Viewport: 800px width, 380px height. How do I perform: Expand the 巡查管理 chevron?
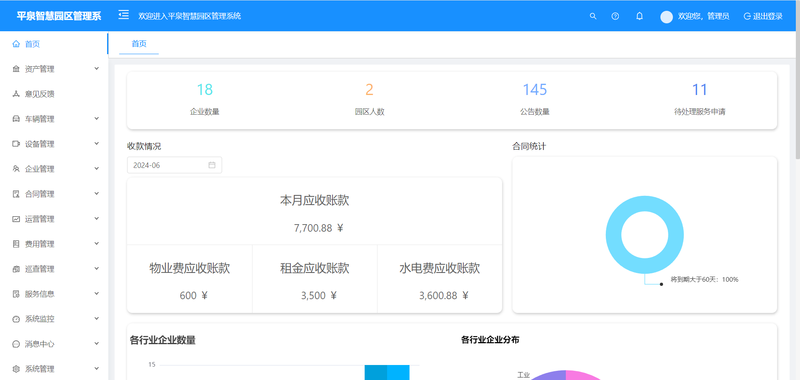pos(97,268)
